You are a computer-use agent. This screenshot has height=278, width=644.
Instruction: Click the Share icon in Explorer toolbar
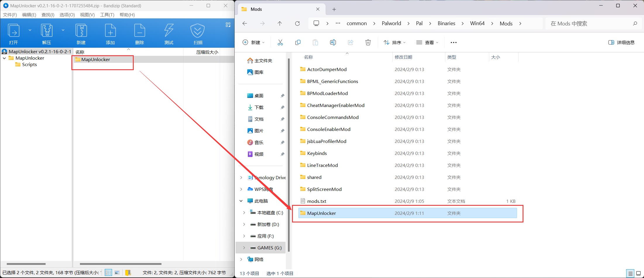[x=351, y=42]
